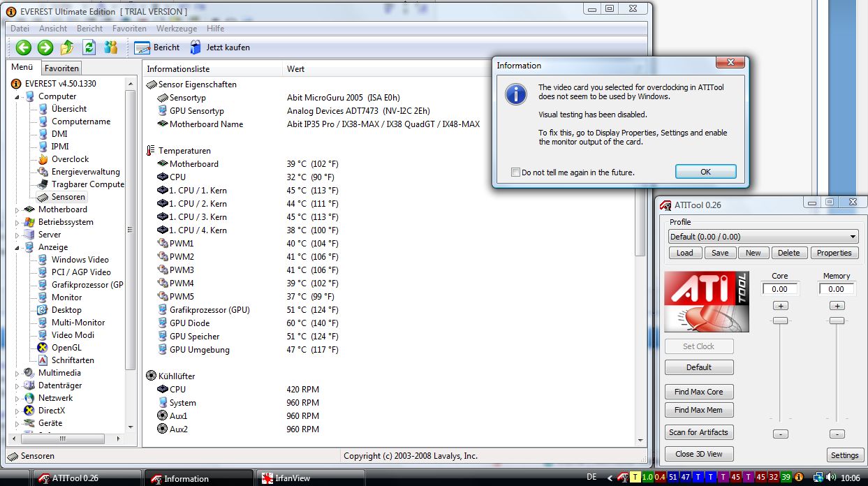868x486 pixels.
Task: Click the Core plus button
Action: 780,306
